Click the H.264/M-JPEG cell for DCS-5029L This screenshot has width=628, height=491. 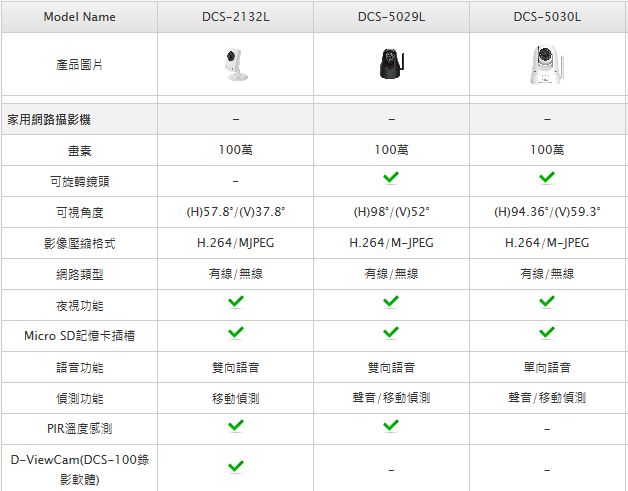[x=391, y=243]
